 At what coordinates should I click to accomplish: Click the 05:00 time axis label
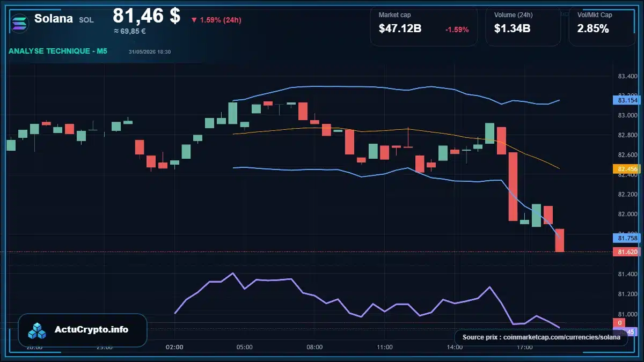(x=244, y=348)
